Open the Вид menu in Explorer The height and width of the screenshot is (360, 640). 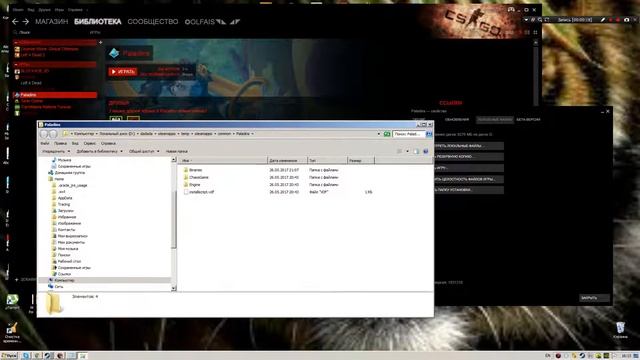(x=75, y=144)
